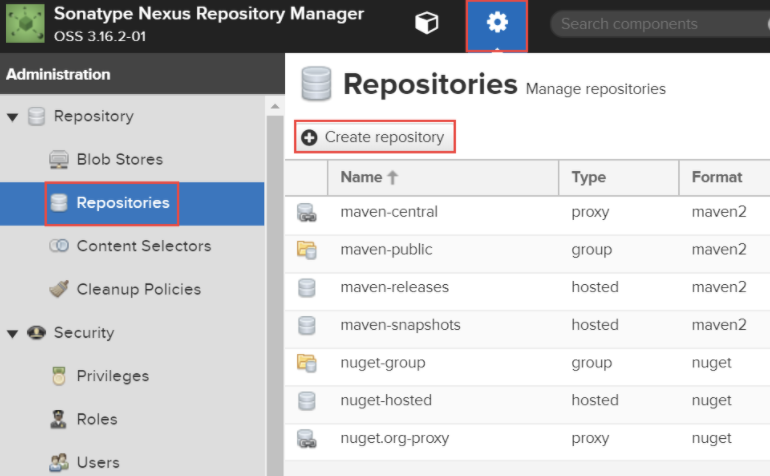Click maven-central proxy repository icon

(306, 213)
